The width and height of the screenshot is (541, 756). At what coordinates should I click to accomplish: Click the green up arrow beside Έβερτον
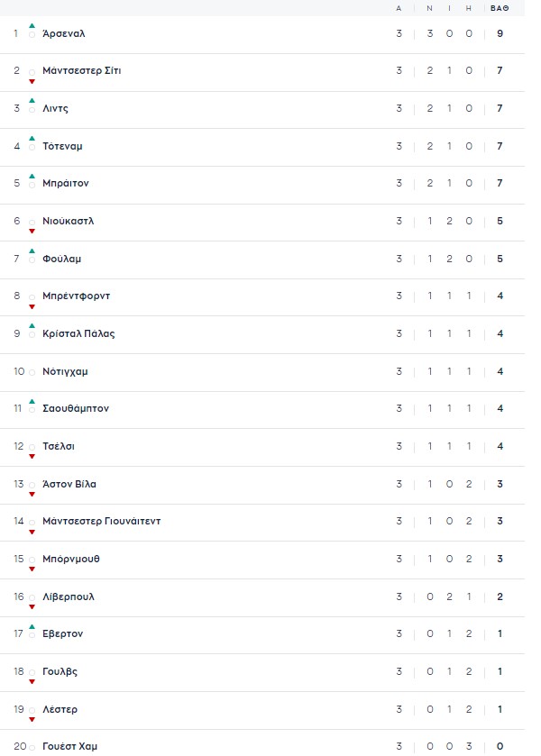(x=32, y=626)
